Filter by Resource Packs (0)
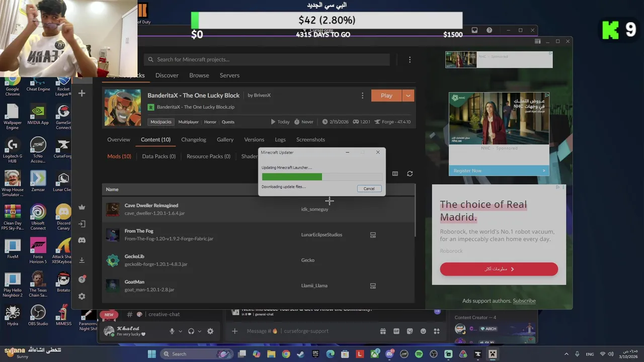Screen dimensions: 644x362 (208, 156)
